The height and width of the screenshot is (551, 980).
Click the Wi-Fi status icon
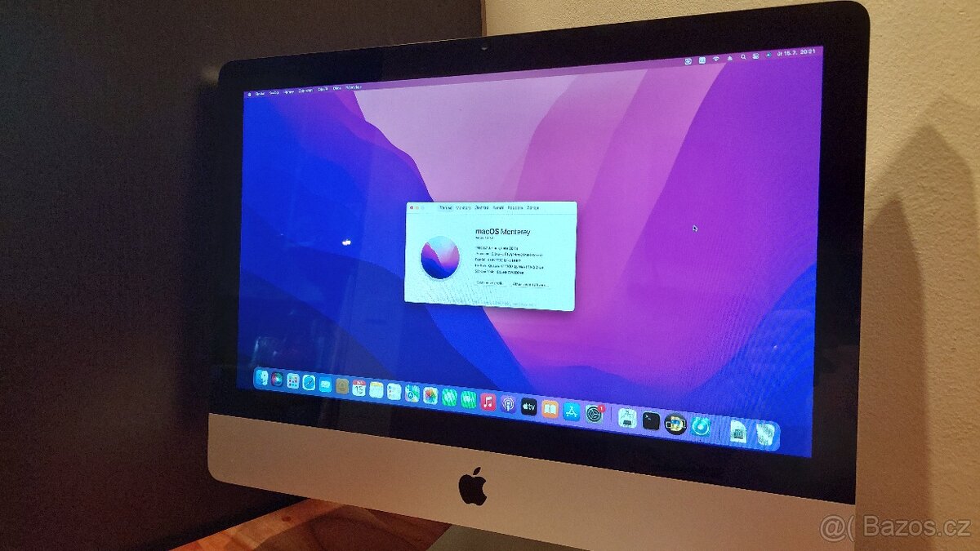click(x=716, y=59)
